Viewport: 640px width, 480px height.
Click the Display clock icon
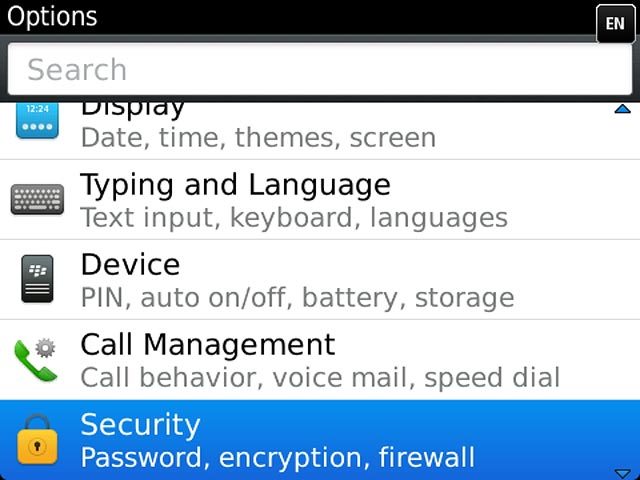click(x=37, y=120)
